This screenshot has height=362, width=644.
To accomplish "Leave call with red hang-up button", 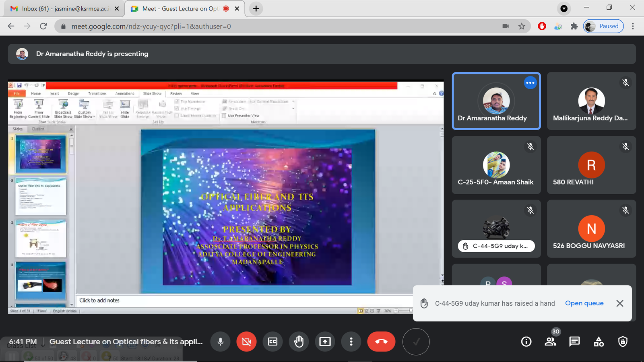I will tap(381, 342).
